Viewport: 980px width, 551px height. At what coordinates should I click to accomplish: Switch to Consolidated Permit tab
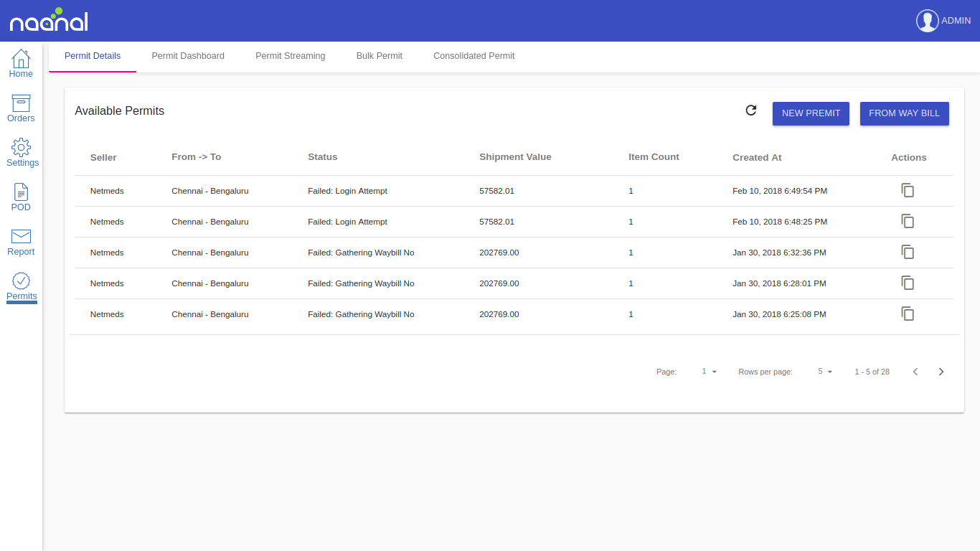point(473,55)
